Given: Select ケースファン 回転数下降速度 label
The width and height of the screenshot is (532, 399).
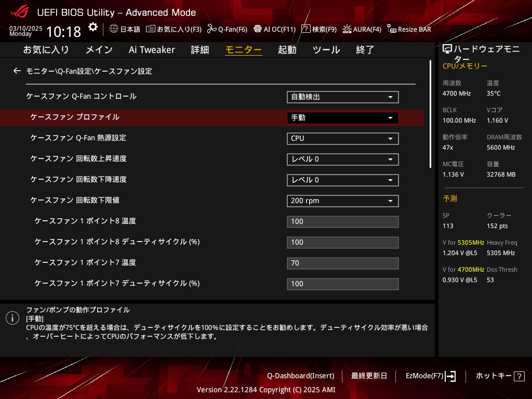Looking at the screenshot, I should coord(78,179).
